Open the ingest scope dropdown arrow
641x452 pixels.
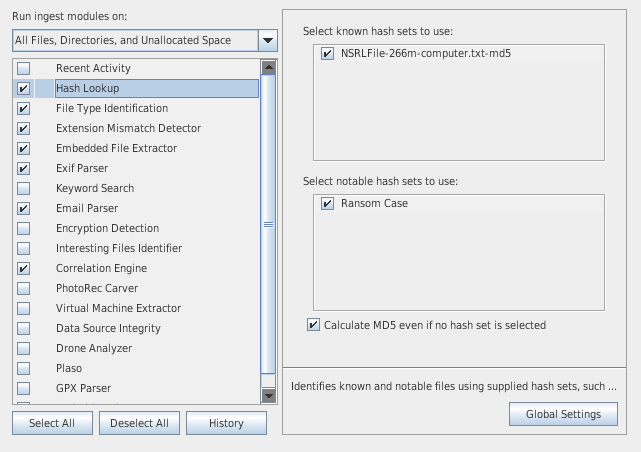(x=267, y=41)
